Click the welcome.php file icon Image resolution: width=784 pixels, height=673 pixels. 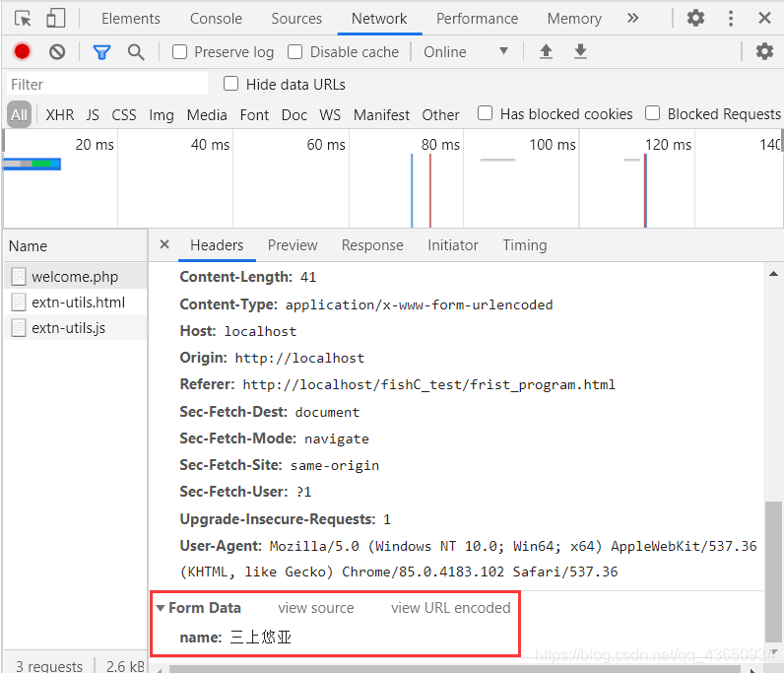pos(19,277)
